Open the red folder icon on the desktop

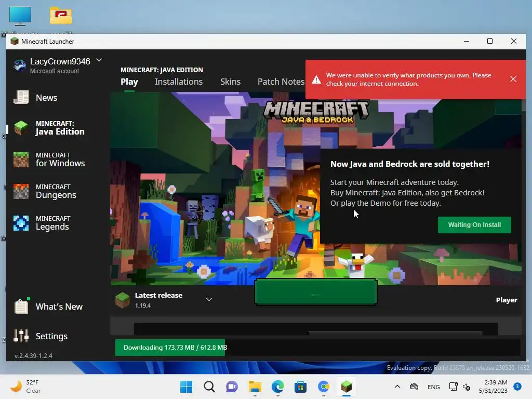(x=61, y=16)
